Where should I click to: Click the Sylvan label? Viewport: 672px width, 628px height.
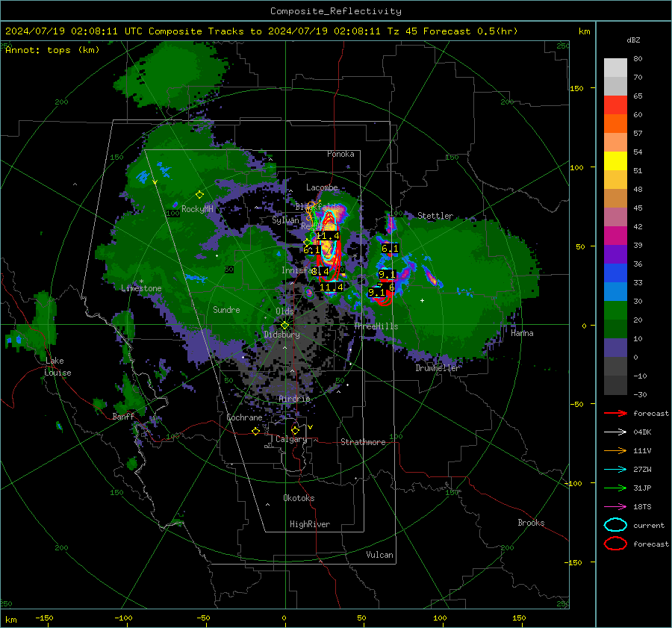click(x=285, y=220)
